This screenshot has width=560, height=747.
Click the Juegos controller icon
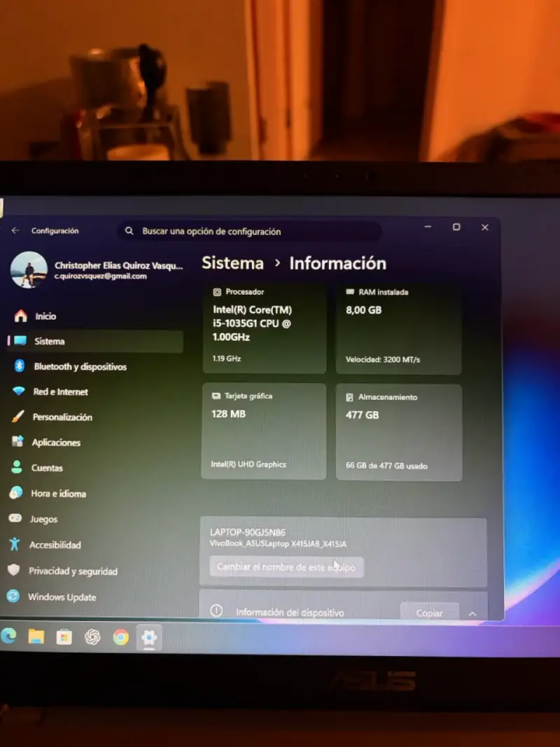tap(15, 518)
